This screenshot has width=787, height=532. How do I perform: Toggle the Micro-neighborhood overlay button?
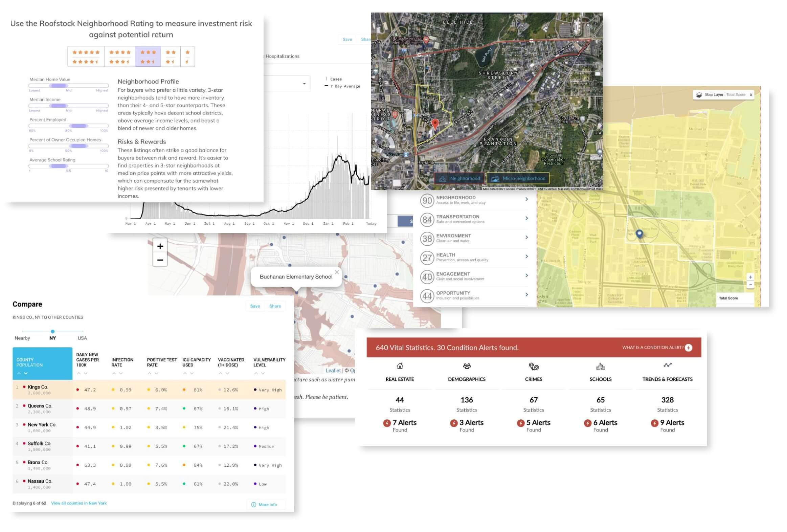[518, 178]
